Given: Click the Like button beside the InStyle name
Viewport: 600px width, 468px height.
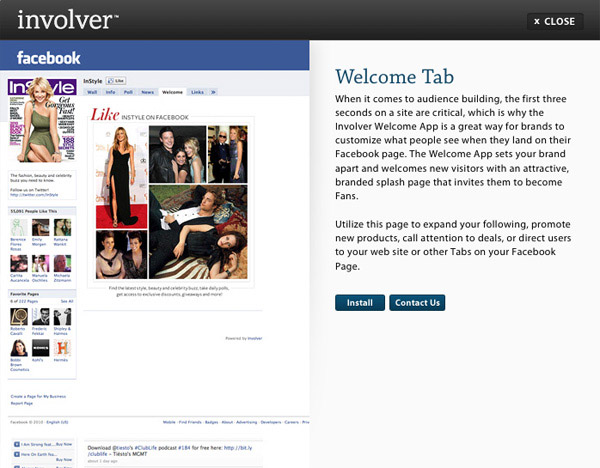Looking at the screenshot, I should (x=116, y=81).
